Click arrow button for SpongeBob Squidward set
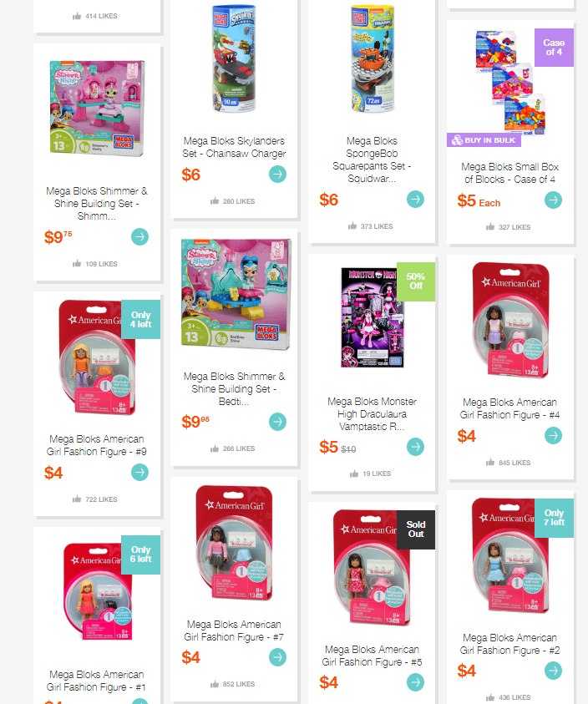Image resolution: width=588 pixels, height=704 pixels. pyautogui.click(x=415, y=199)
